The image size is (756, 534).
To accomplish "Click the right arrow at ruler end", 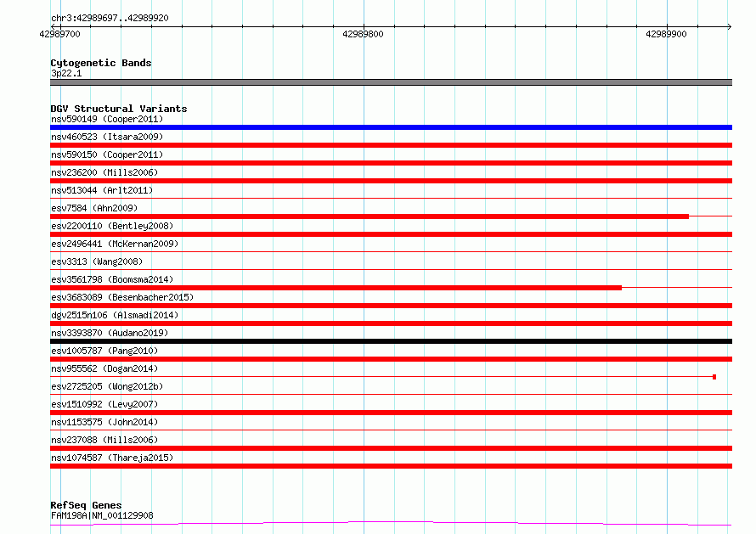I will tap(730, 26).
